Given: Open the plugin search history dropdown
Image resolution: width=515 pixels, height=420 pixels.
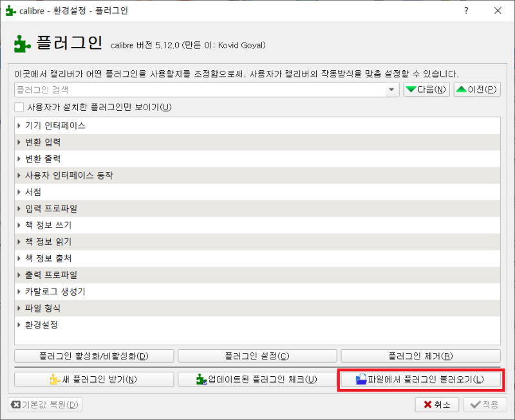Looking at the screenshot, I should coord(393,89).
